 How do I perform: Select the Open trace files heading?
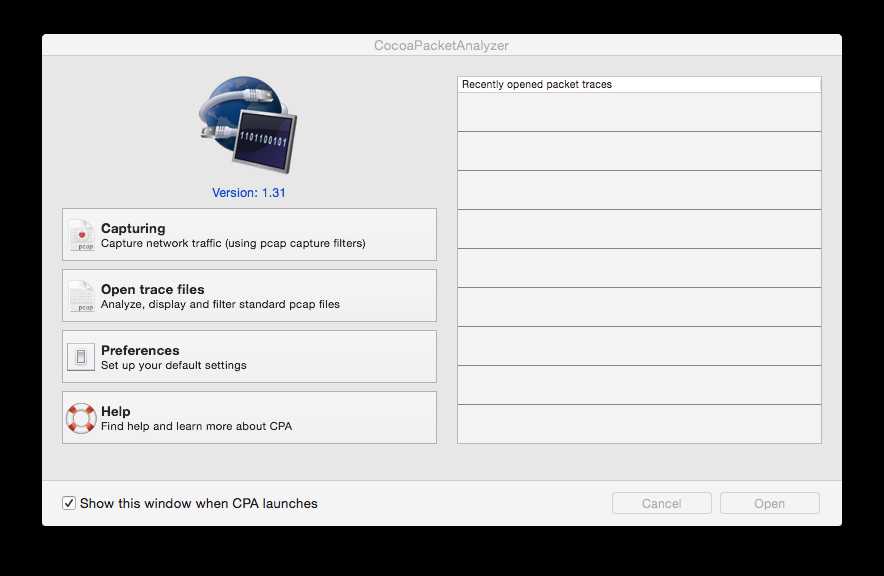[153, 289]
